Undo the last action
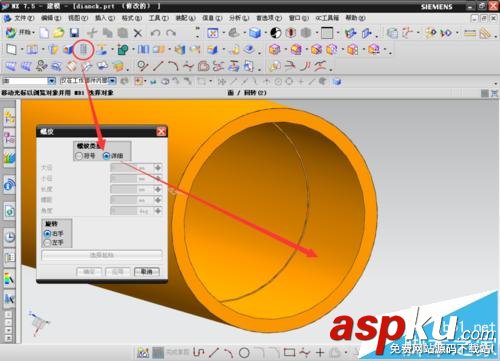This screenshot has width=500, height=361. (x=155, y=33)
